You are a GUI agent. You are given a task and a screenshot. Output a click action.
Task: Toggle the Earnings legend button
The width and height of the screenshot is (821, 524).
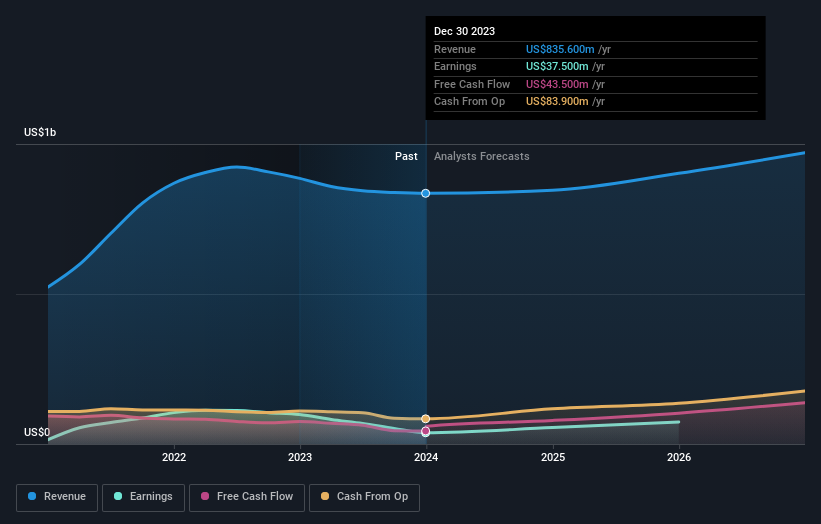coord(143,497)
